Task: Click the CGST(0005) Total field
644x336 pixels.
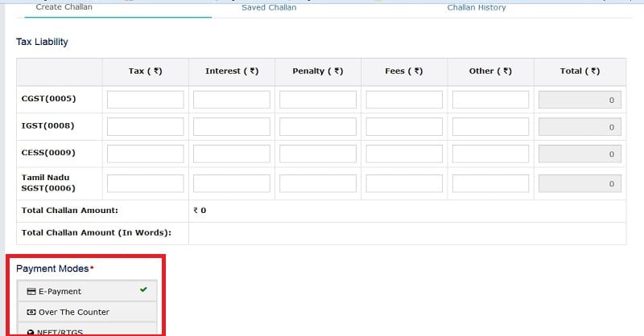Action: click(x=580, y=100)
